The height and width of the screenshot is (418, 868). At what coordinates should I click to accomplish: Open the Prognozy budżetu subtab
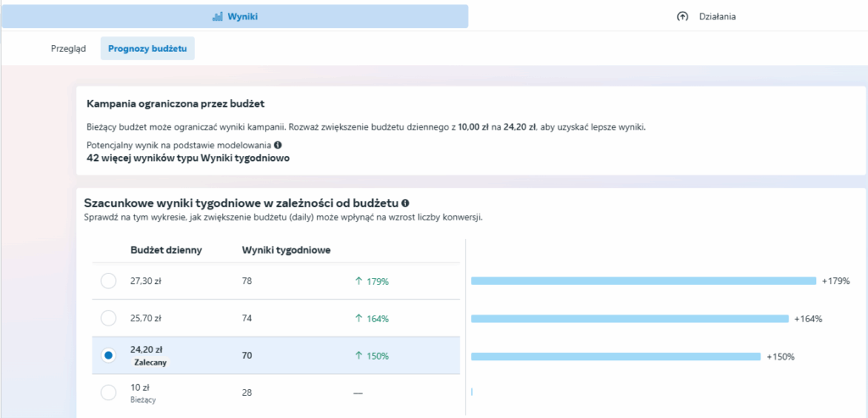click(147, 49)
